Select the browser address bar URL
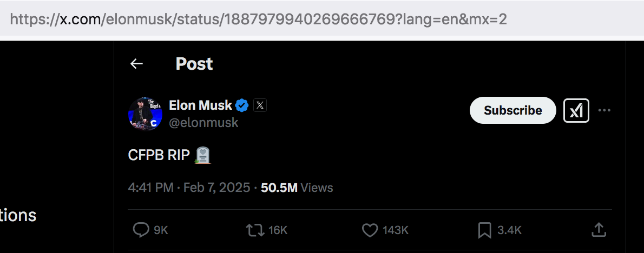Viewport: 644px width, 253px height. (259, 19)
